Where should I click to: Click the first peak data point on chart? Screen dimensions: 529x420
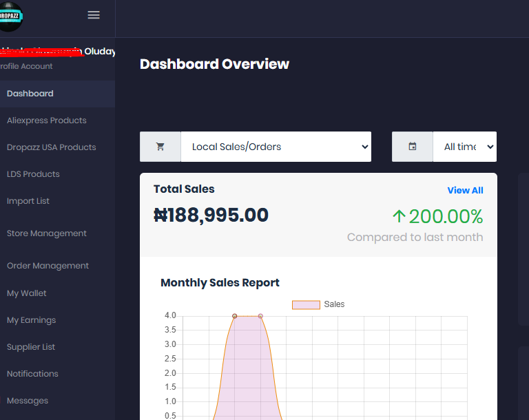click(235, 316)
